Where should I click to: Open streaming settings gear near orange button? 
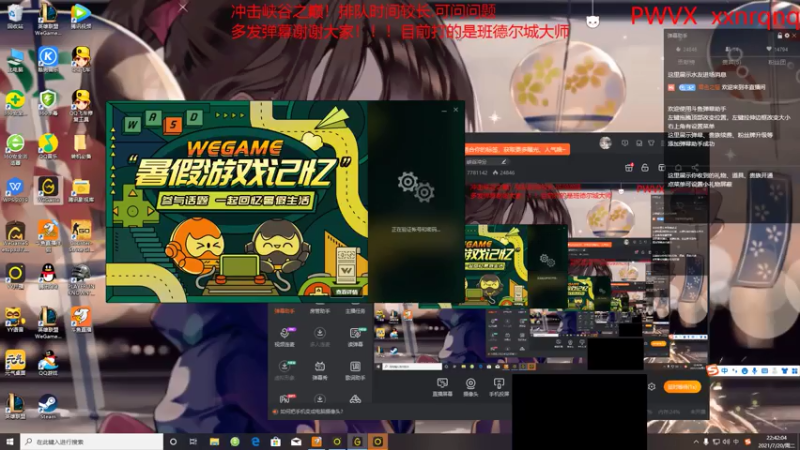point(652,387)
